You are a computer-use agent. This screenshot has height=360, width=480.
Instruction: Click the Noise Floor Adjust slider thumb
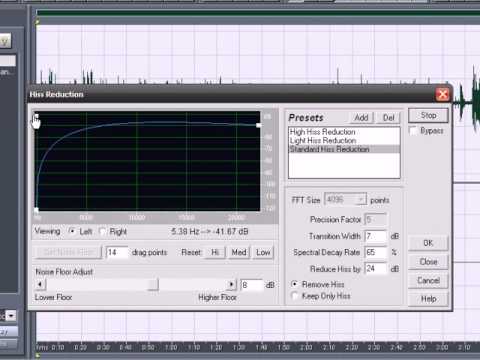(153, 285)
